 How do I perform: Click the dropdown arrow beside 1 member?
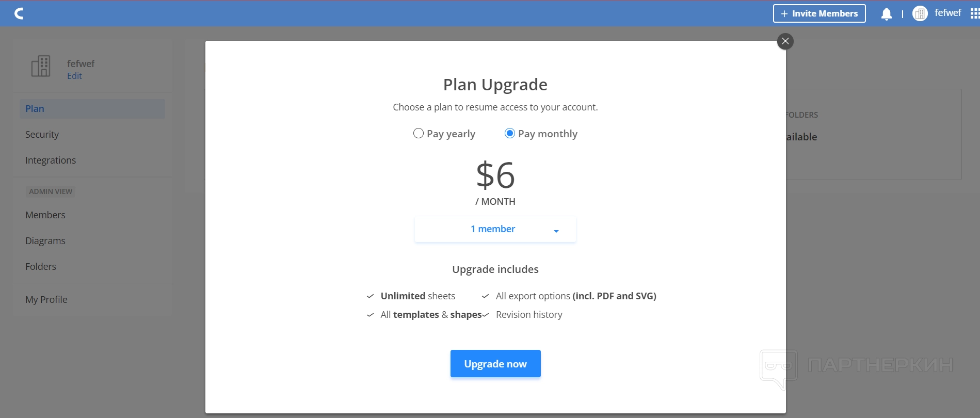pyautogui.click(x=556, y=231)
